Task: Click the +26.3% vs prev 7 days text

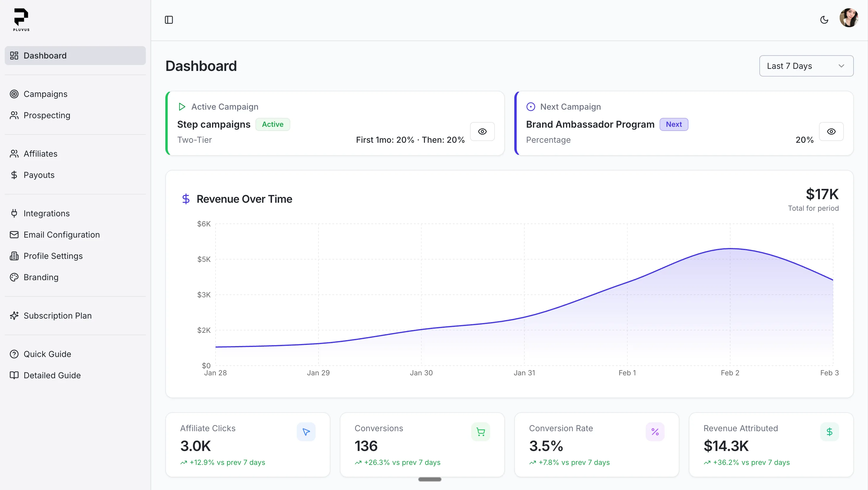Action: pos(402,462)
